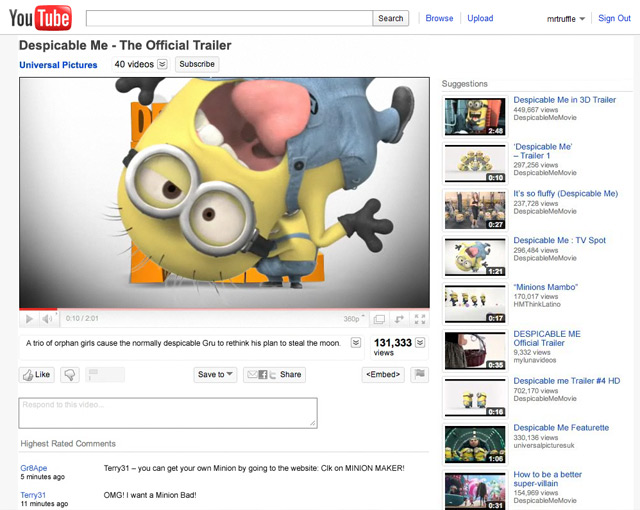Image resolution: width=640 pixels, height=510 pixels.
Task: Open Despicable me Trailer #4 HD link
Action: tap(567, 381)
